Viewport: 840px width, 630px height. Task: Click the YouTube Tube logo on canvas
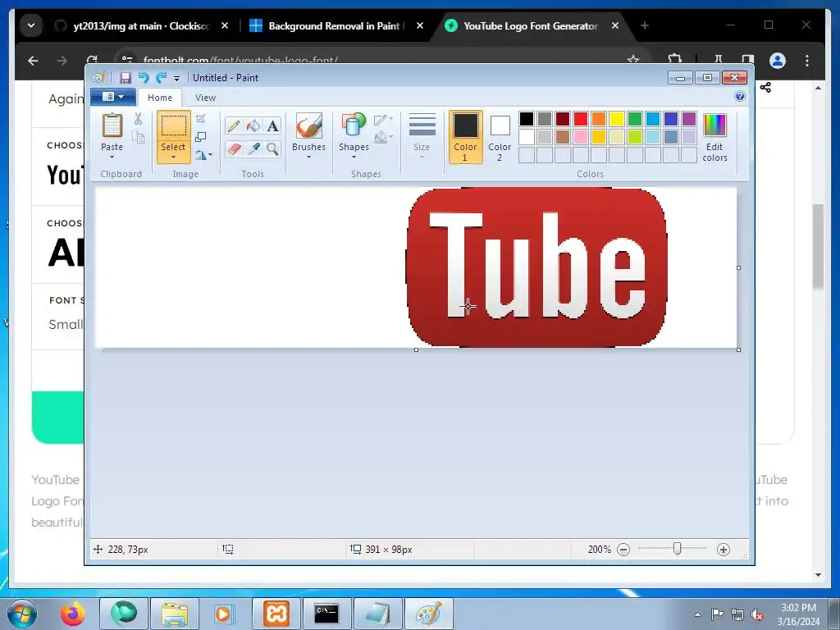536,267
